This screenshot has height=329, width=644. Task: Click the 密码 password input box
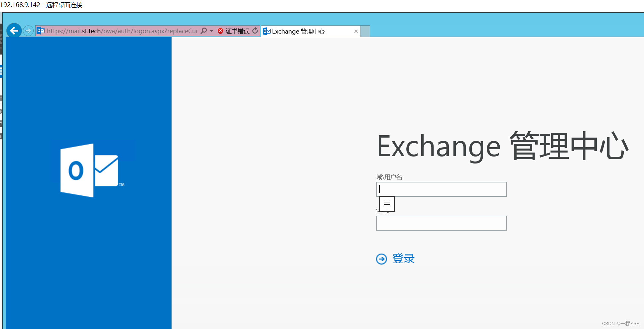pyautogui.click(x=441, y=223)
